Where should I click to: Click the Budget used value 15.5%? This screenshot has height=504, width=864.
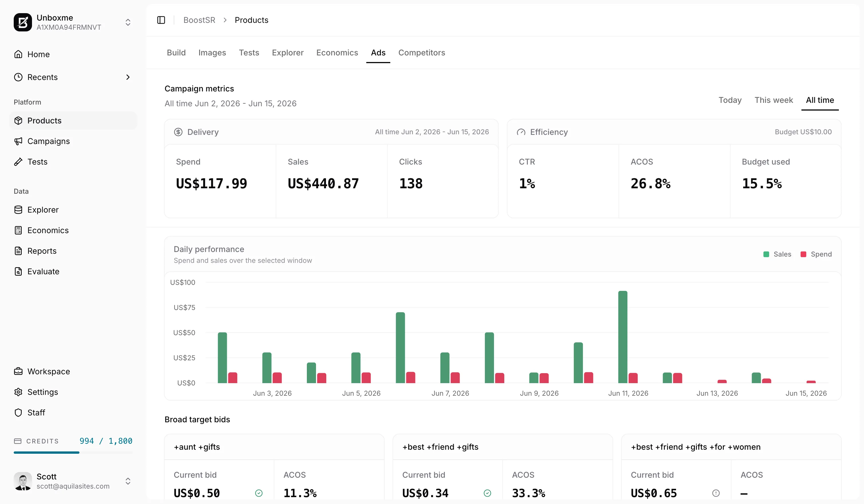point(762,184)
